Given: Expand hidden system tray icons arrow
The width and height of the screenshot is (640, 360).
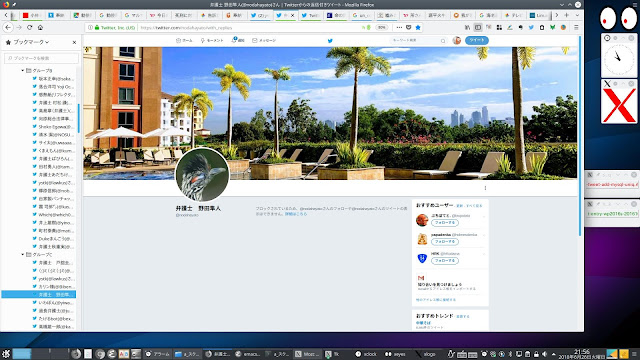Looking at the screenshot, I should [553, 354].
